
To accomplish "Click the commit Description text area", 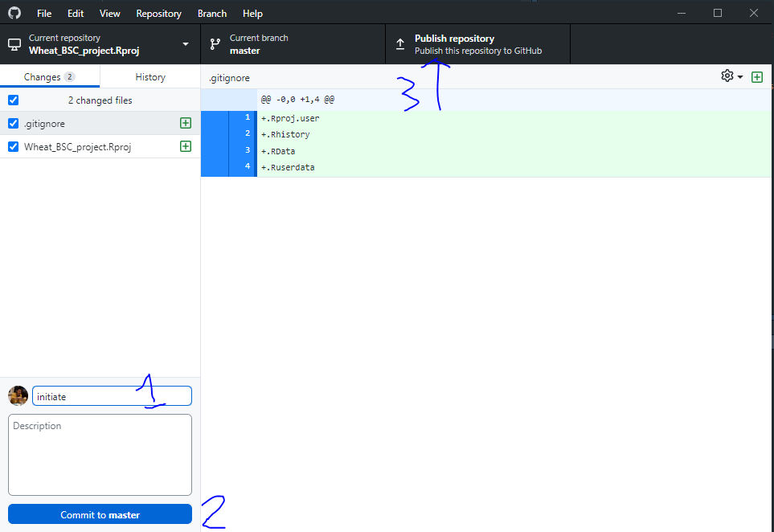I will [100, 454].
